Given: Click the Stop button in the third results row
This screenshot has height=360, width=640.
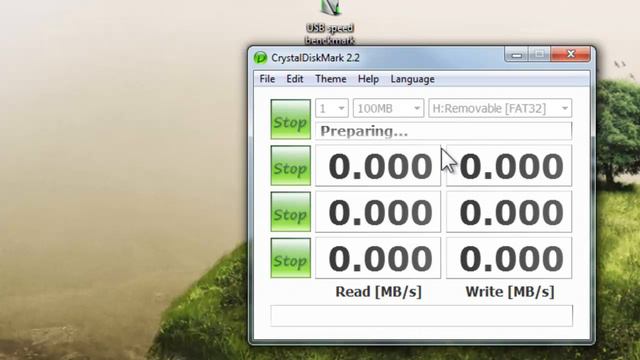Looking at the screenshot, I should (x=291, y=258).
